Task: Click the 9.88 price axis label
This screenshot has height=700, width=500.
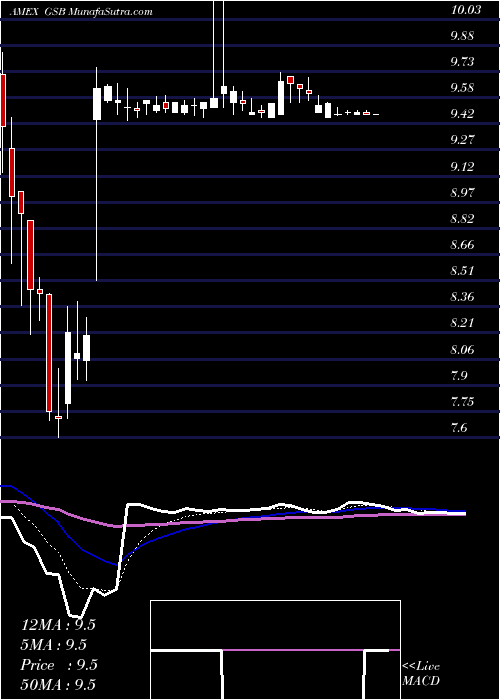Action: [462, 36]
